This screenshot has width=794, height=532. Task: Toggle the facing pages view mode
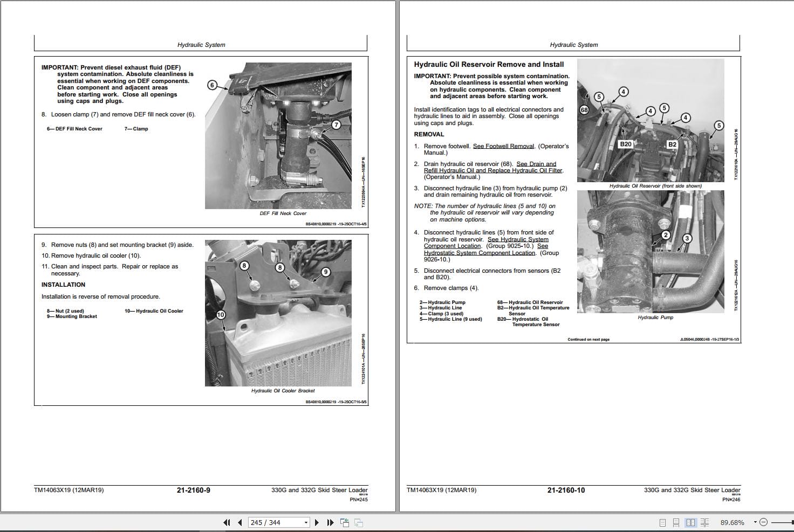pyautogui.click(x=691, y=522)
